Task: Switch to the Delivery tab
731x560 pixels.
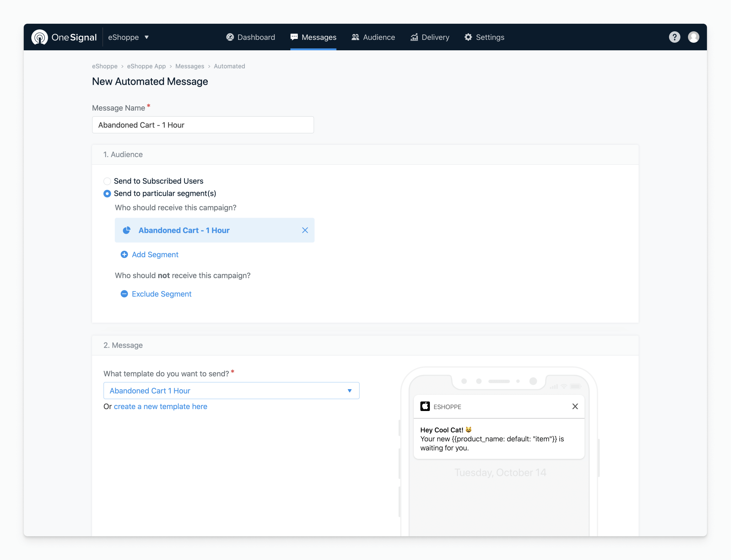Action: (430, 37)
